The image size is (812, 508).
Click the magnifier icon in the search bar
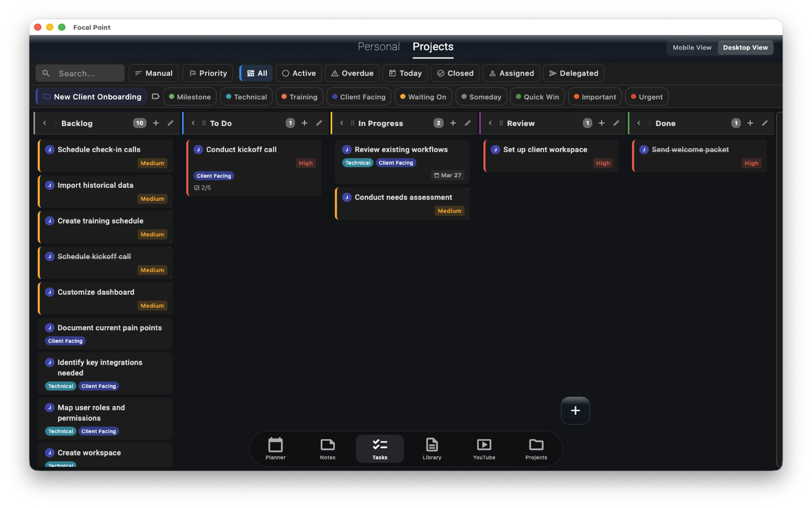pos(46,73)
